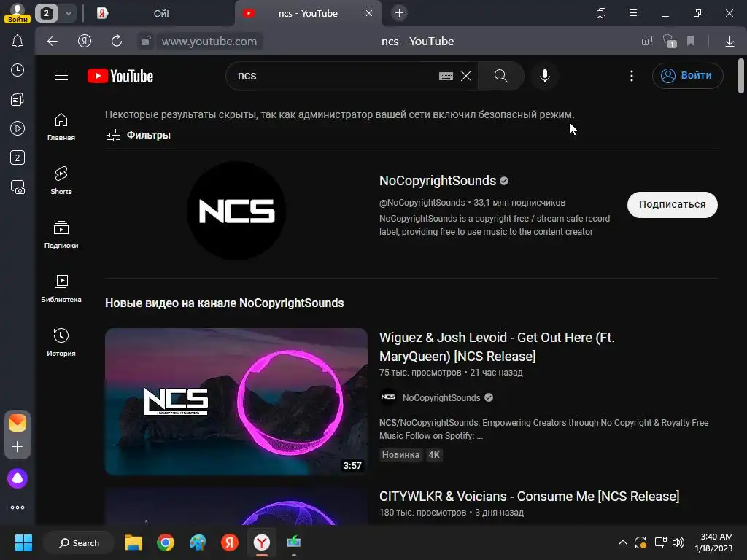
Task: Click the magnifier search button
Action: point(500,76)
